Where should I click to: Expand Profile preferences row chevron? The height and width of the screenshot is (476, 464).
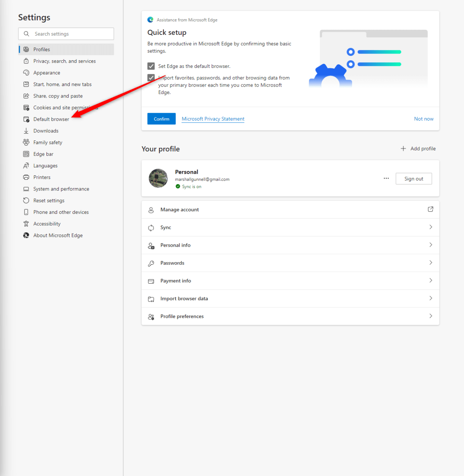[431, 316]
